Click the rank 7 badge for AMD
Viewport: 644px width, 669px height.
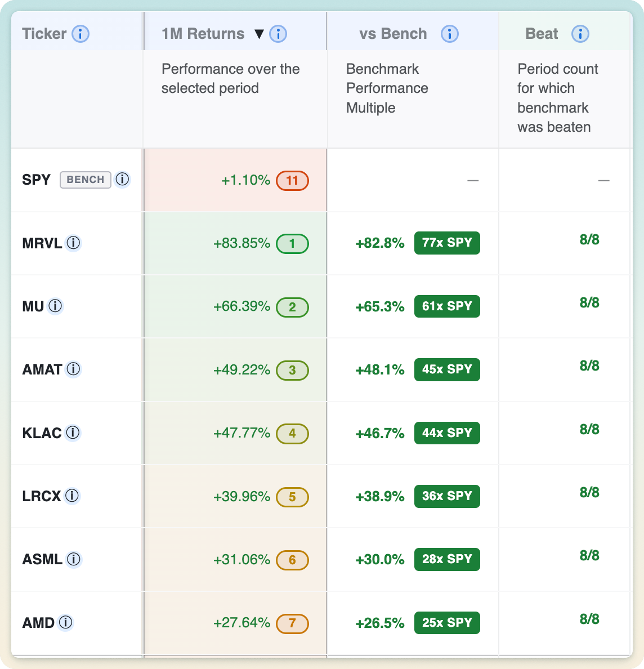pos(292,623)
